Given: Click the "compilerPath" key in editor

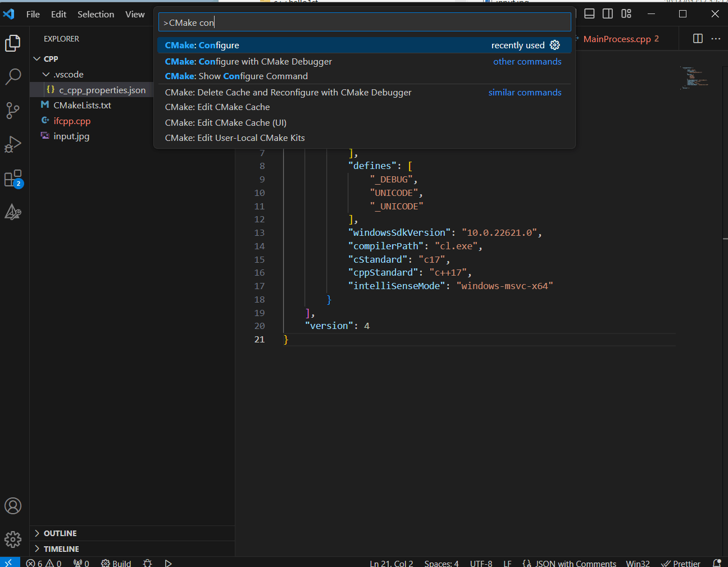Looking at the screenshot, I should tap(386, 246).
